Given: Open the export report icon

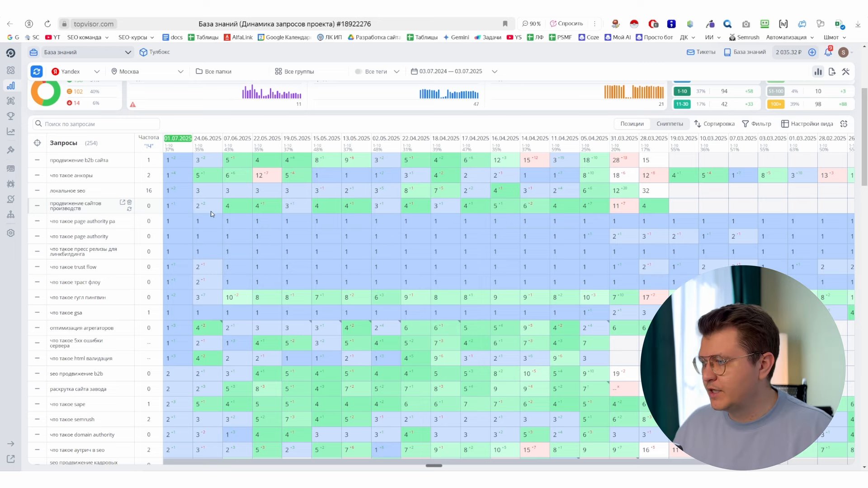Looking at the screenshot, I should pyautogui.click(x=832, y=71).
